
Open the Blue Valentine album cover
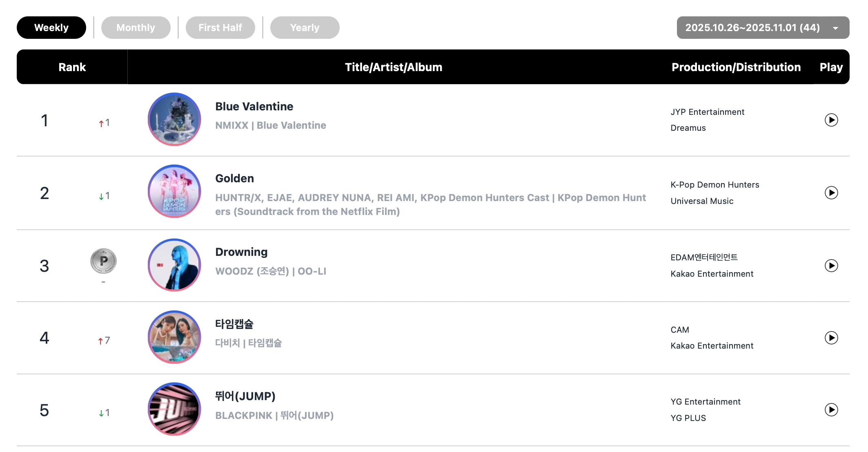click(174, 119)
